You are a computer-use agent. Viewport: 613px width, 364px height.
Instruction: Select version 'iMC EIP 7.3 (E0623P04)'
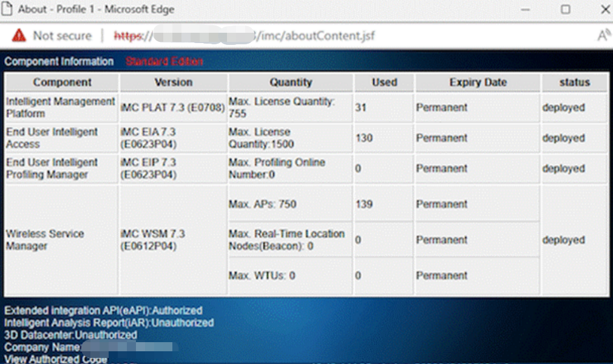coord(173,169)
